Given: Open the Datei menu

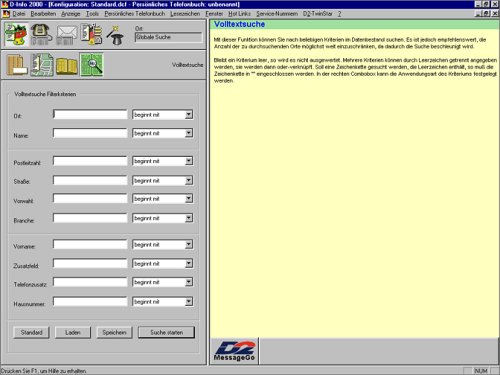Looking at the screenshot, I should 19,14.
